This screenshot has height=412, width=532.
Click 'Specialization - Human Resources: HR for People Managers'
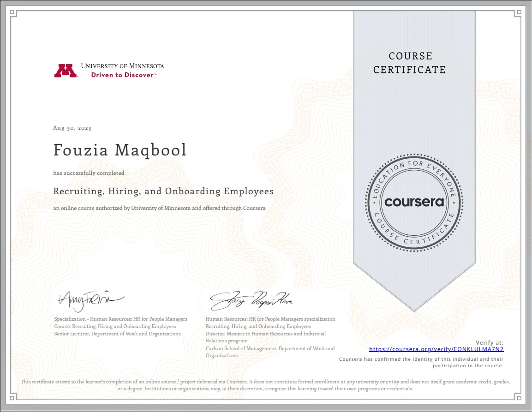click(x=121, y=319)
